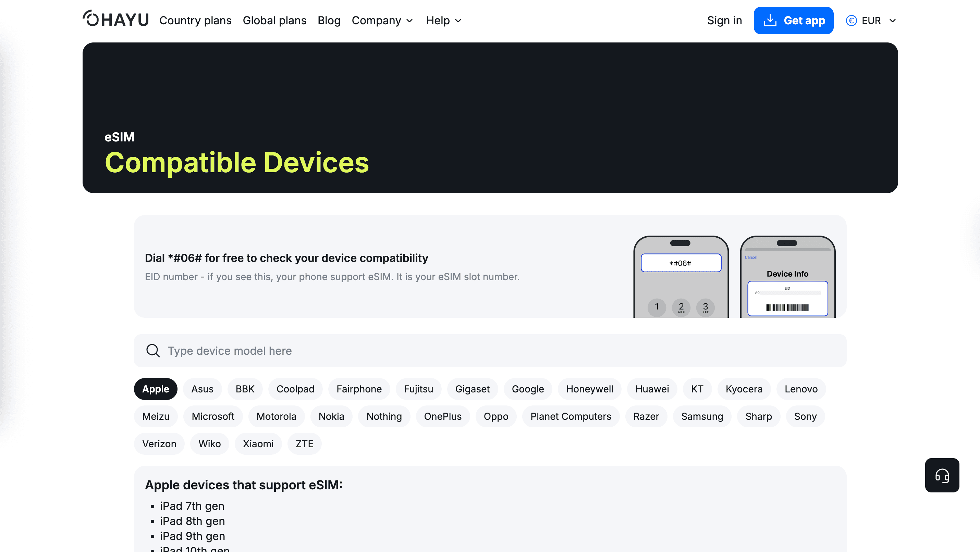Select the OnePlus brand filter
Image resolution: width=980 pixels, height=552 pixels.
[x=443, y=416]
